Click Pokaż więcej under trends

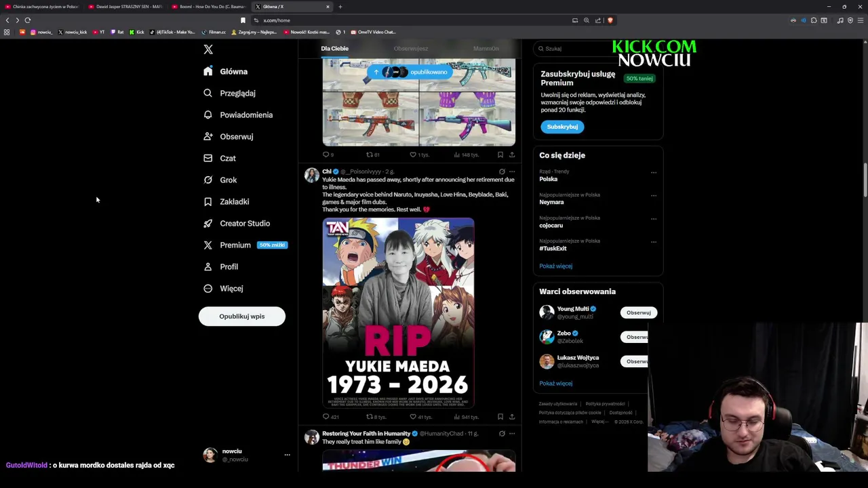pyautogui.click(x=555, y=266)
